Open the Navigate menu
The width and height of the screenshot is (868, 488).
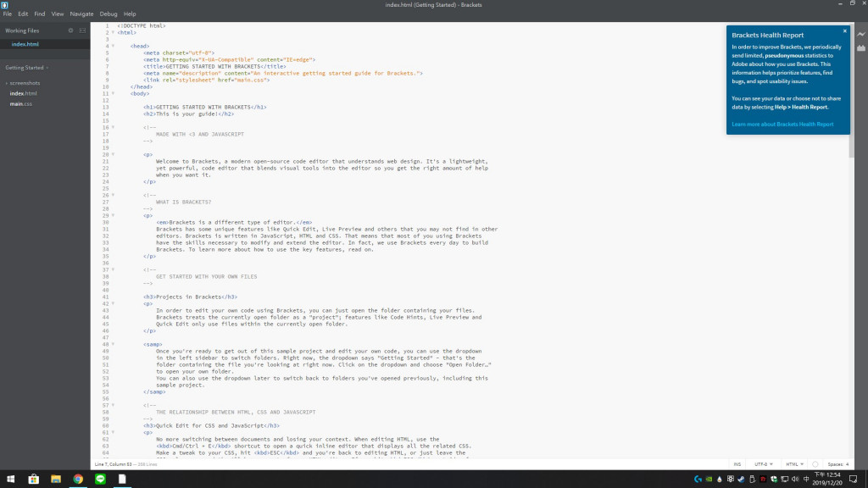click(x=81, y=14)
